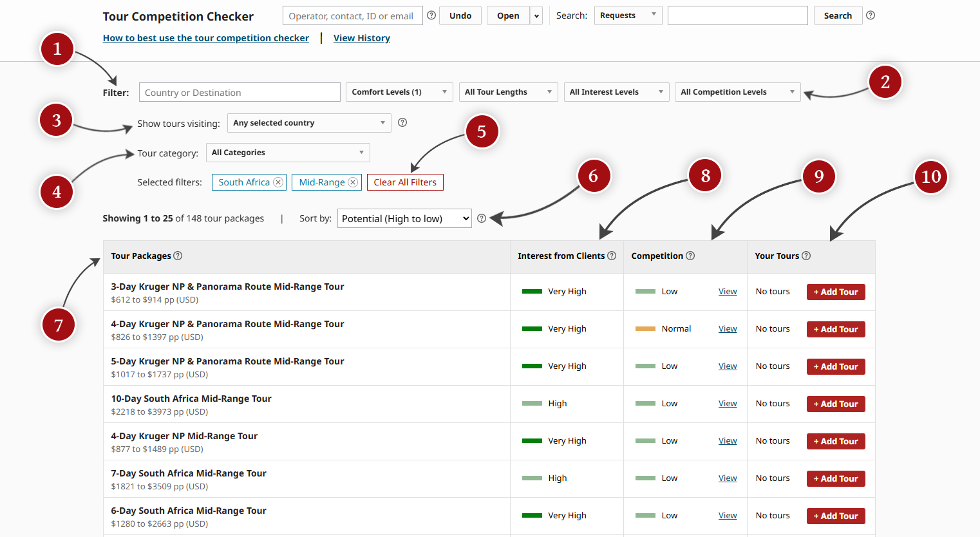Click Tour Packages column help icon
The height and width of the screenshot is (537, 980).
coord(178,256)
